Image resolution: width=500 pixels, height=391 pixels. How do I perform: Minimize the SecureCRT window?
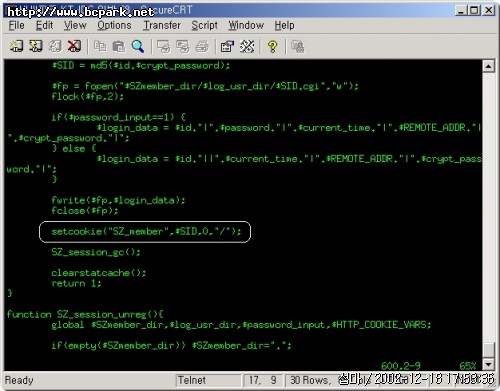coord(461,11)
